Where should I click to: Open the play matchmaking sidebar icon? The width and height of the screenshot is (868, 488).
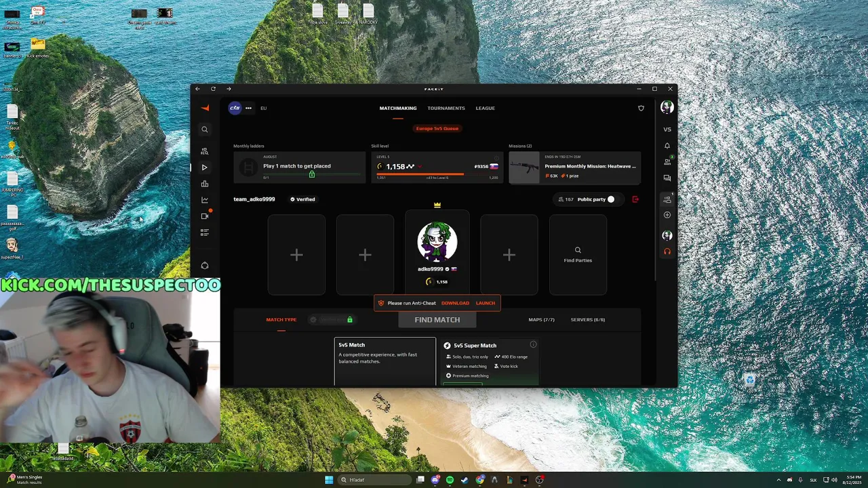tap(205, 167)
